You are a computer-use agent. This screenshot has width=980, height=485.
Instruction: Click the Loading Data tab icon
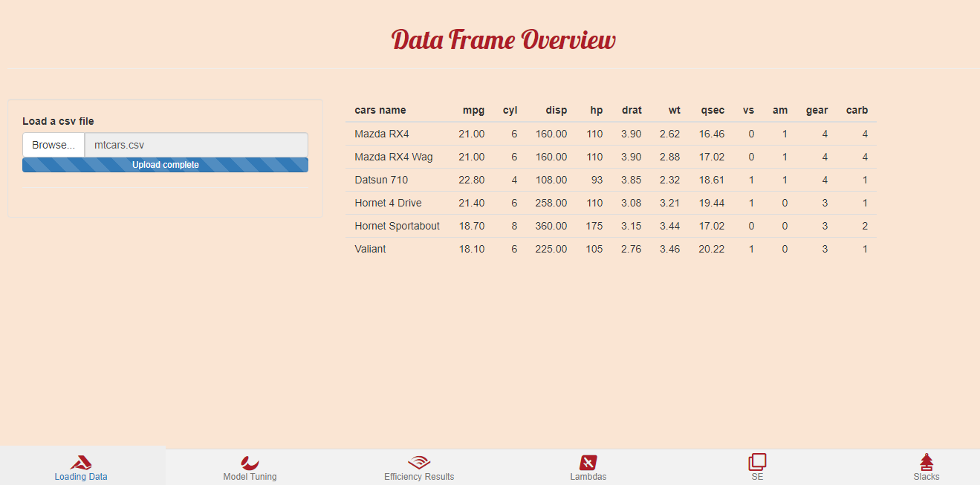coord(81,462)
